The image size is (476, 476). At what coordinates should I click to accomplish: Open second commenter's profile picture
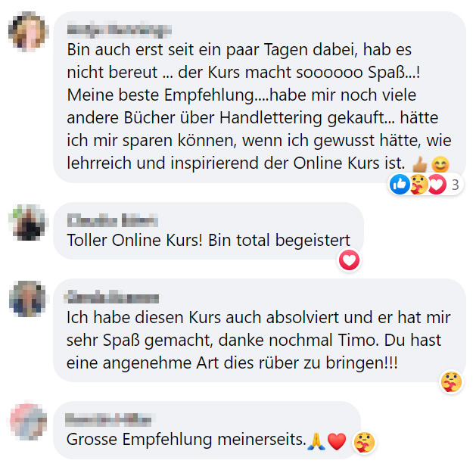[x=28, y=222]
